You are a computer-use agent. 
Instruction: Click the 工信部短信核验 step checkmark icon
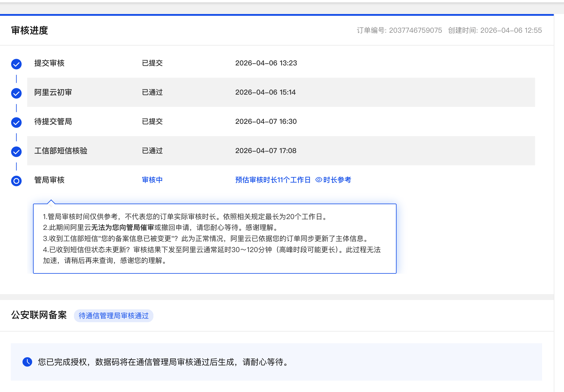click(16, 152)
